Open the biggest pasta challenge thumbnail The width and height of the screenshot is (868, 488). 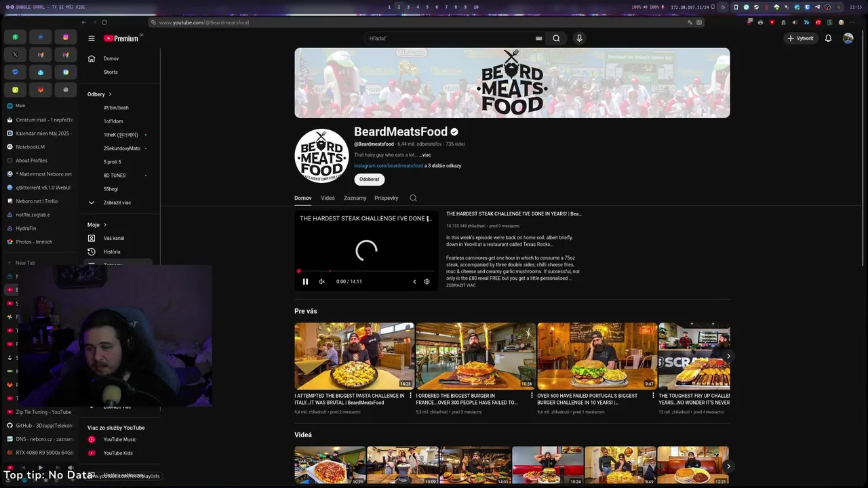tap(354, 355)
